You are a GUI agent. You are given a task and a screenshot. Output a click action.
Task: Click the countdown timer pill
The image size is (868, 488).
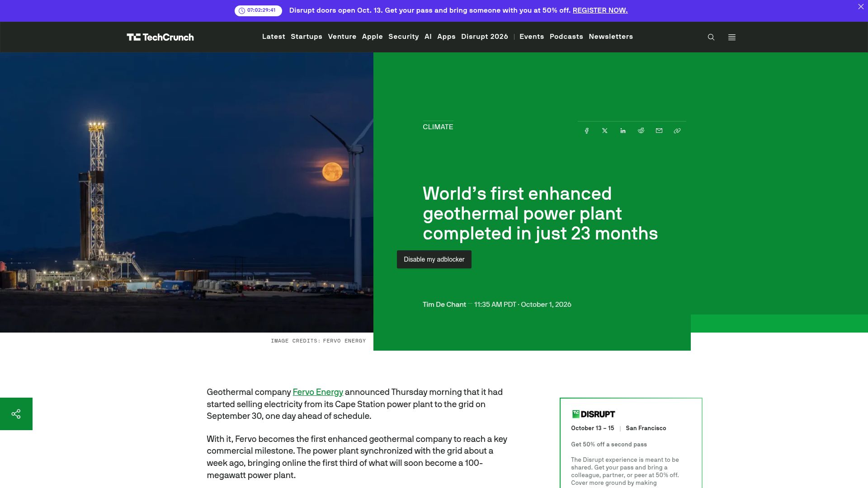[258, 10]
